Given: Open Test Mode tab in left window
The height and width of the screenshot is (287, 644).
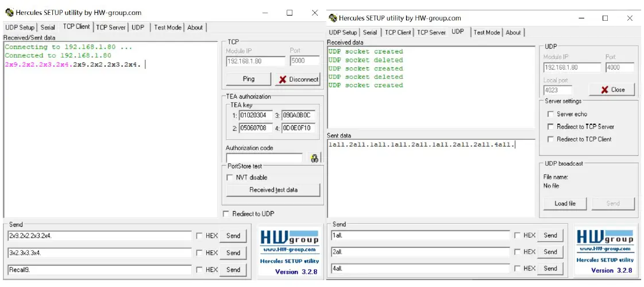Looking at the screenshot, I should click(x=168, y=28).
